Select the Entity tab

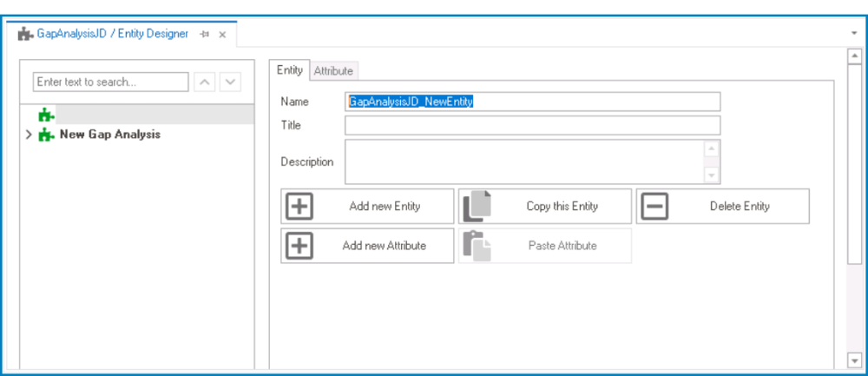pyautogui.click(x=290, y=70)
